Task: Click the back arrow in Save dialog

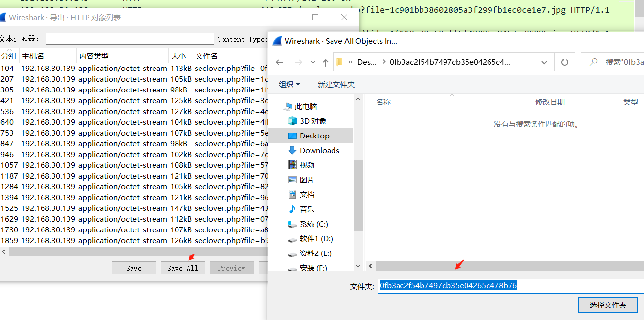Action: [x=280, y=62]
